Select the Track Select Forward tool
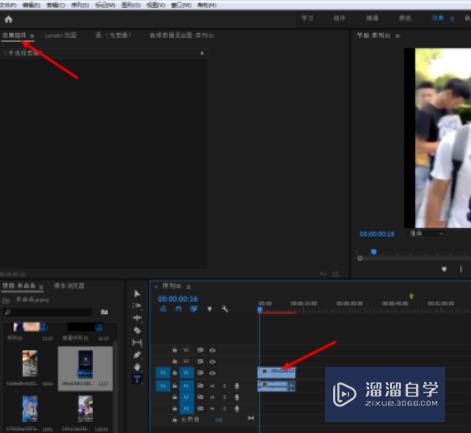 click(x=137, y=306)
